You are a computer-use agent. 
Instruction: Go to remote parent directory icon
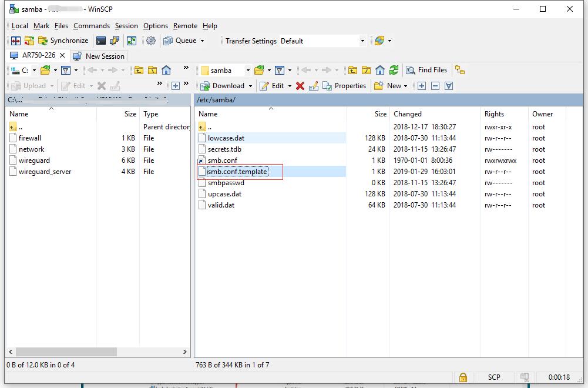pos(352,70)
